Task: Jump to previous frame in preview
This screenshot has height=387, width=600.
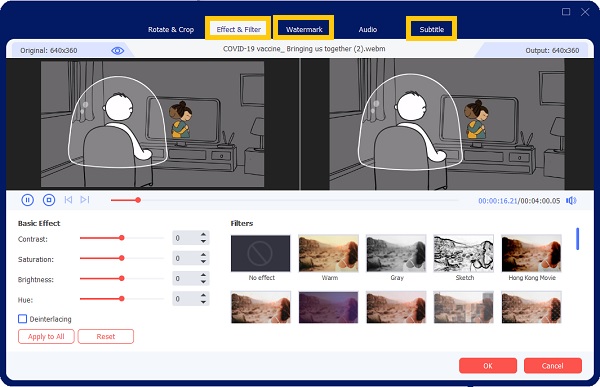Action: coord(68,200)
